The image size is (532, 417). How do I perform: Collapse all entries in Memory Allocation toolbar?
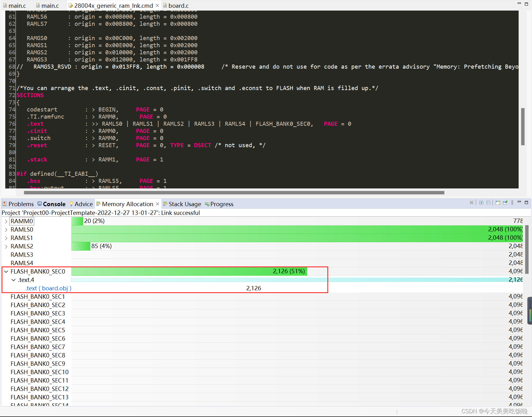click(x=489, y=202)
